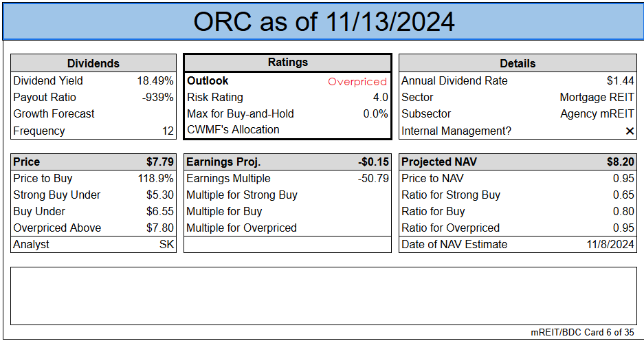
Task: Click the Internal Management X mark
Action: click(x=630, y=131)
